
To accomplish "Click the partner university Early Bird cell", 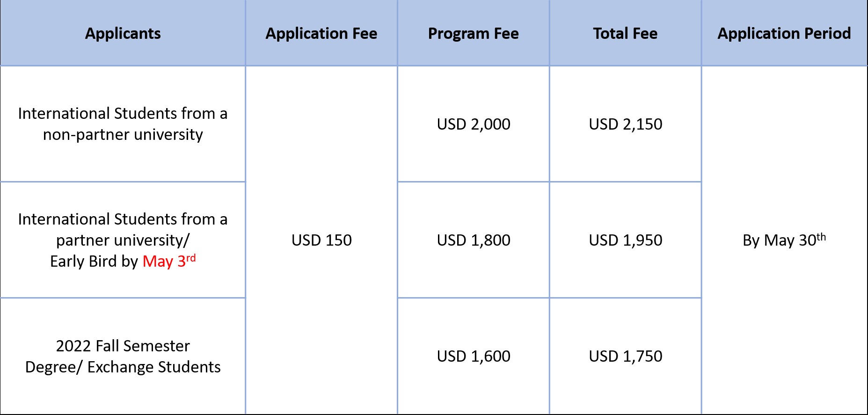I will 123,240.
